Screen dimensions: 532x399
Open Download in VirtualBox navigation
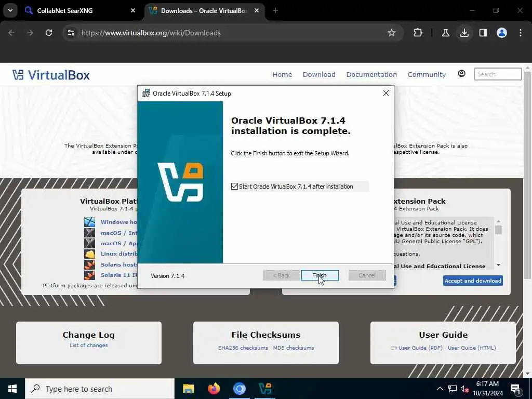click(x=319, y=74)
